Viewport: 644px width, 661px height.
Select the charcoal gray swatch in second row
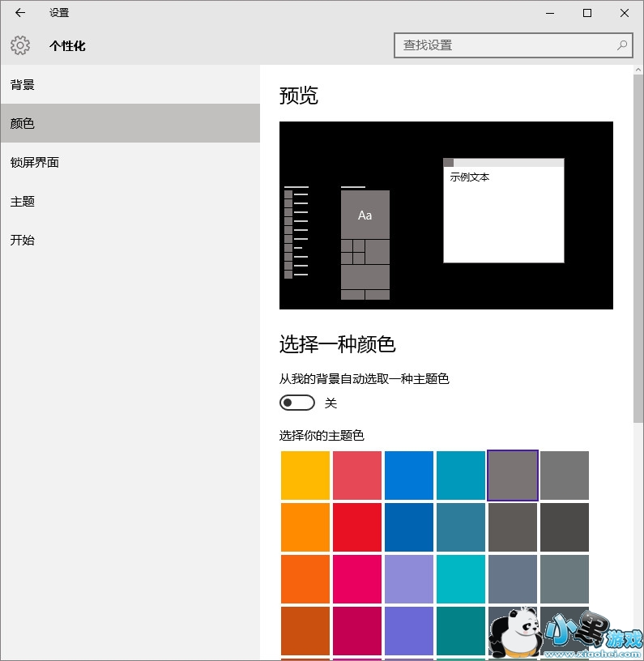(x=565, y=527)
